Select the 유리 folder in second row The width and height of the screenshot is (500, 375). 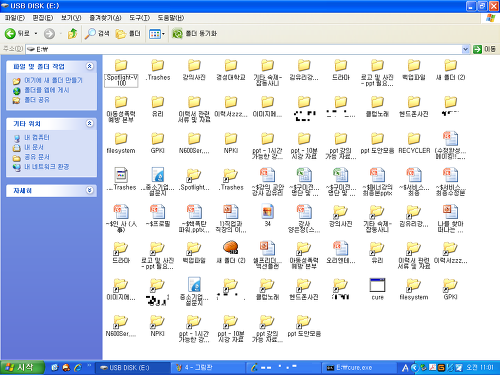(x=158, y=102)
